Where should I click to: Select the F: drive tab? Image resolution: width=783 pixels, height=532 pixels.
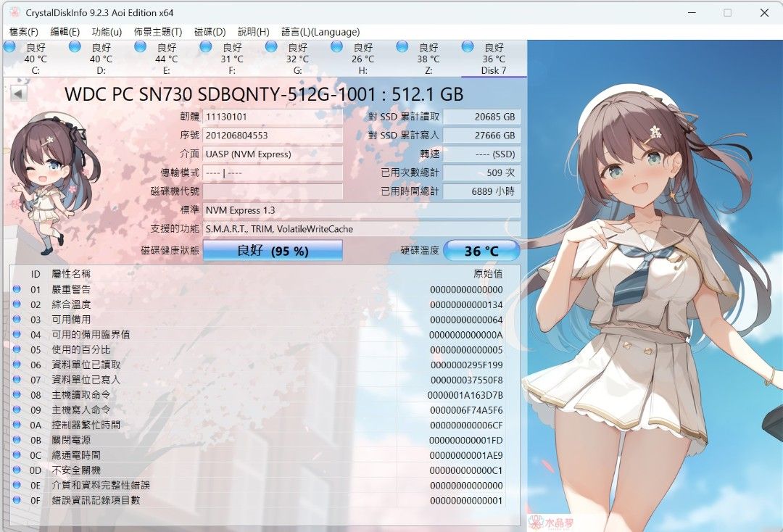pyautogui.click(x=232, y=59)
